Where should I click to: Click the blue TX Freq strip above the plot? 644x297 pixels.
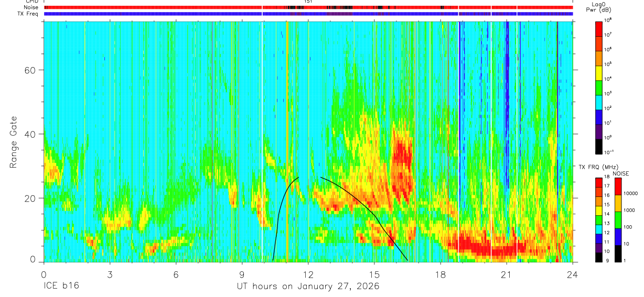(308, 14)
